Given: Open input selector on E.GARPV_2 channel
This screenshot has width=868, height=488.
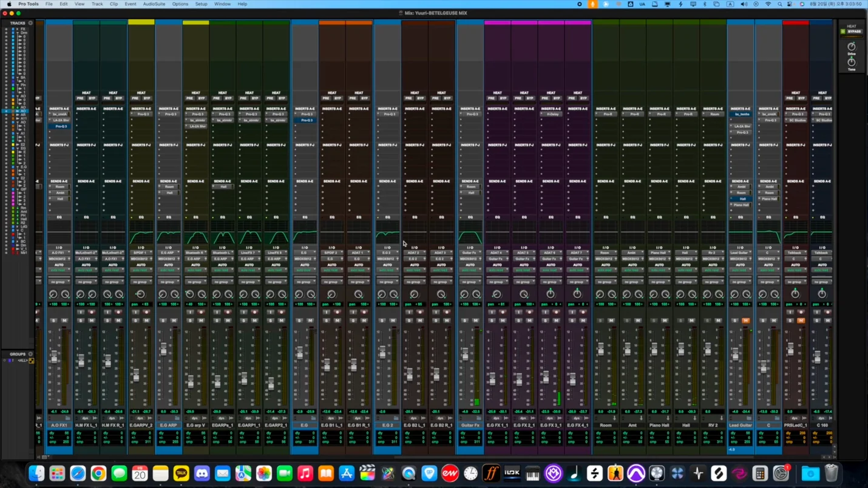Looking at the screenshot, I should click(141, 252).
